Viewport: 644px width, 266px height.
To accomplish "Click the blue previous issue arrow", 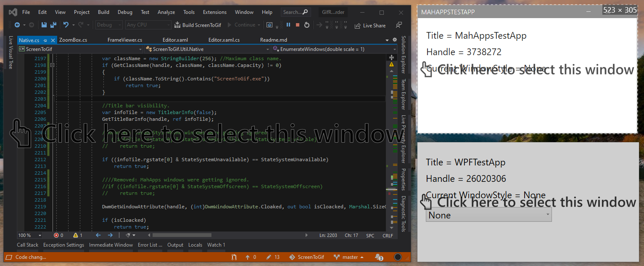I will [x=98, y=235].
